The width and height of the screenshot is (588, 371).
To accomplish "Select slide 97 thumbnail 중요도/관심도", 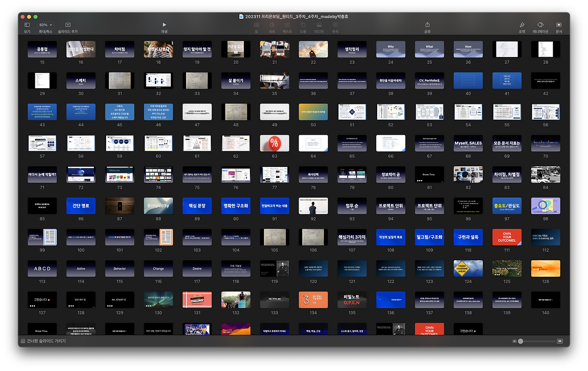I will pyautogui.click(x=507, y=206).
